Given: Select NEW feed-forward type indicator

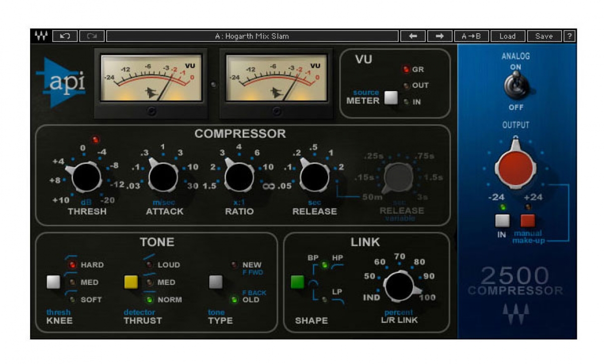Looking at the screenshot, I should (x=234, y=264).
